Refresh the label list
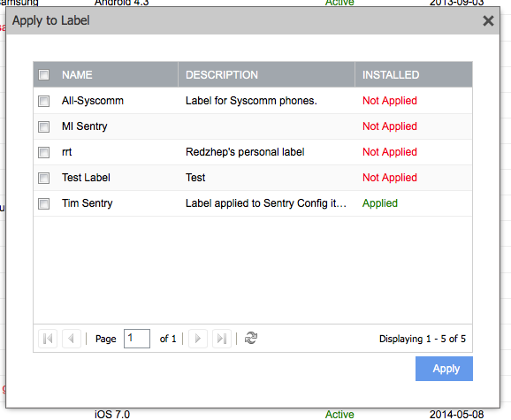Image resolution: width=511 pixels, height=420 pixels. click(x=251, y=338)
